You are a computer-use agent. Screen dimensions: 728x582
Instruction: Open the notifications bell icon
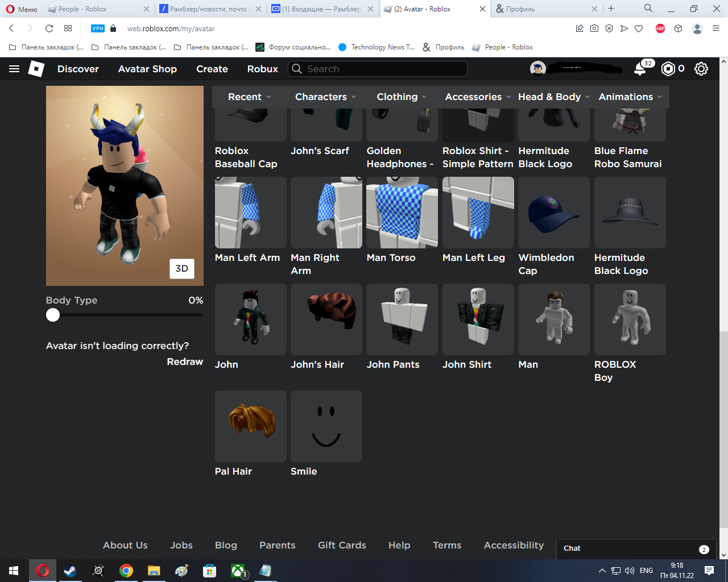point(640,69)
